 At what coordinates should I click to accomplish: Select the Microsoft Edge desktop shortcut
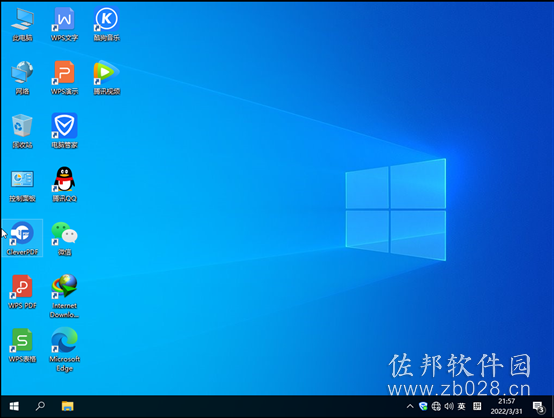tap(64, 350)
